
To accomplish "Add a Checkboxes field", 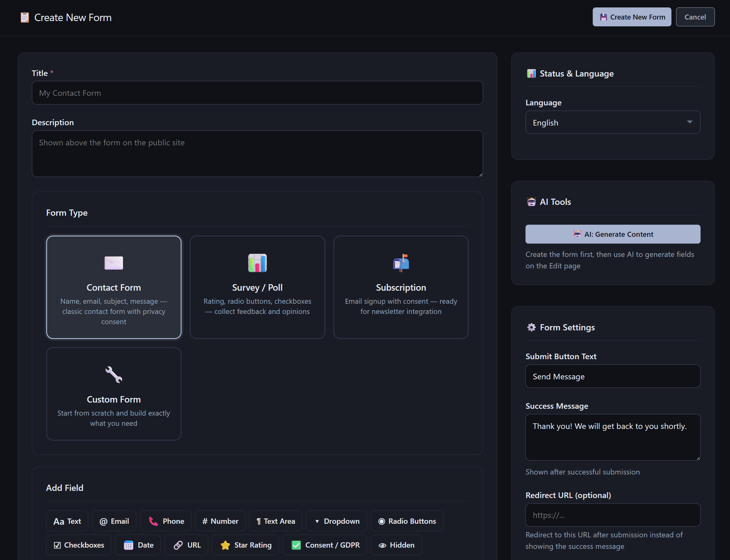I will (x=79, y=545).
